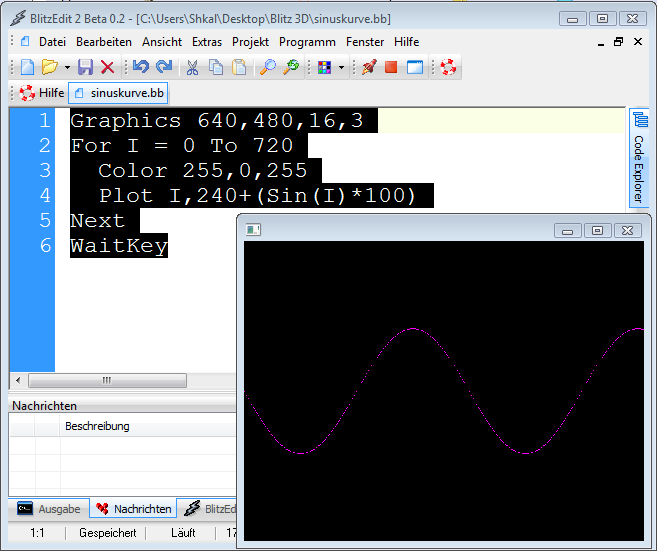The height and width of the screenshot is (551, 657).
Task: Click the Find magnifier icon
Action: [267, 67]
